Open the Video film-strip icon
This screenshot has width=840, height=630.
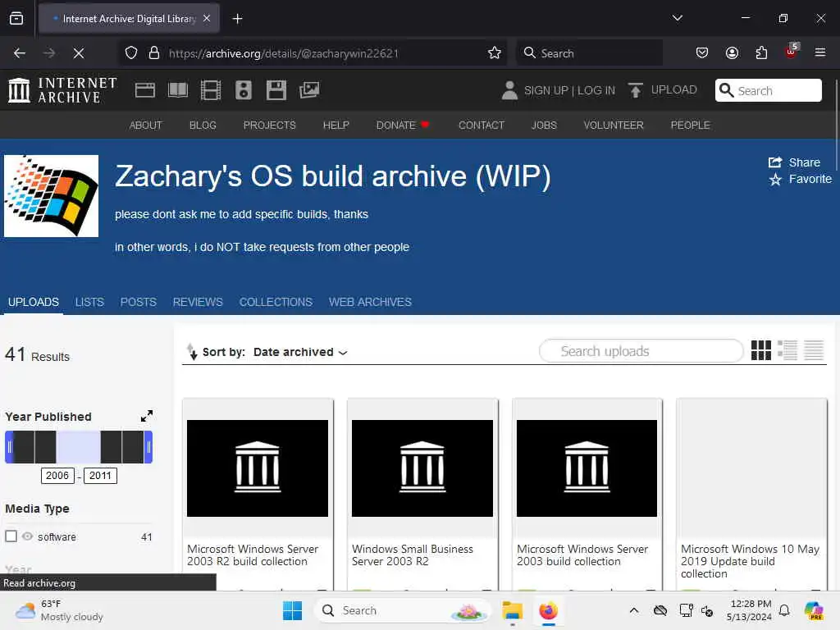[211, 90]
